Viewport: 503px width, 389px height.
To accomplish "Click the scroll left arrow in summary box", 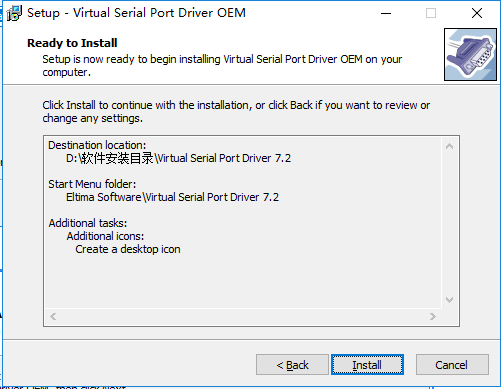I will pyautogui.click(x=53, y=316).
